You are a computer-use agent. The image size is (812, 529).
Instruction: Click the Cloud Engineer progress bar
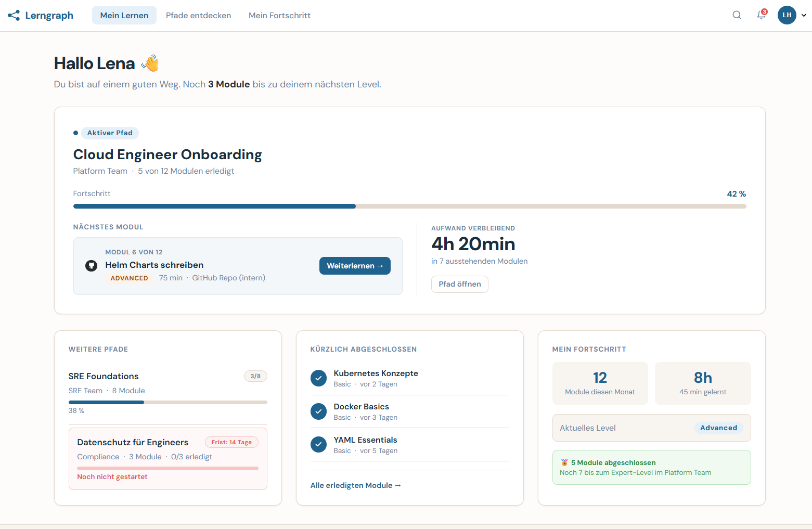click(410, 207)
